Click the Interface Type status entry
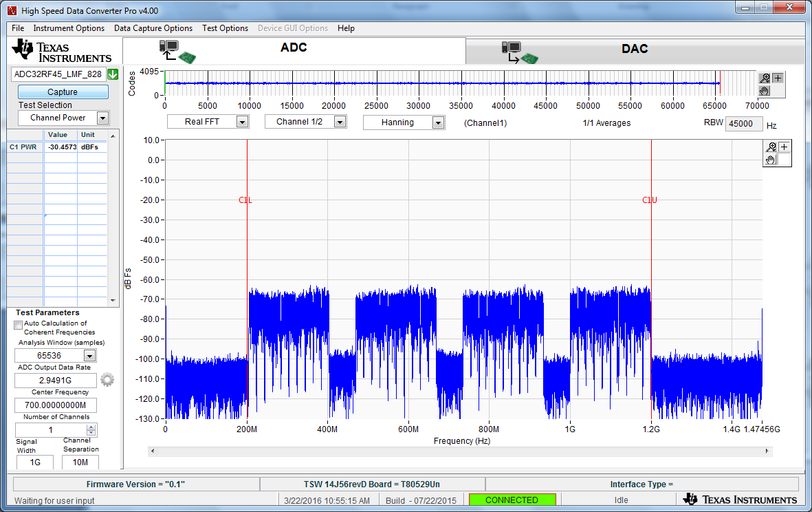The height and width of the screenshot is (512, 812). [x=641, y=484]
